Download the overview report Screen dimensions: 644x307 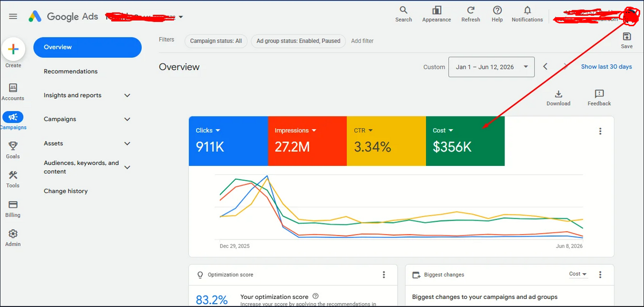pos(558,94)
